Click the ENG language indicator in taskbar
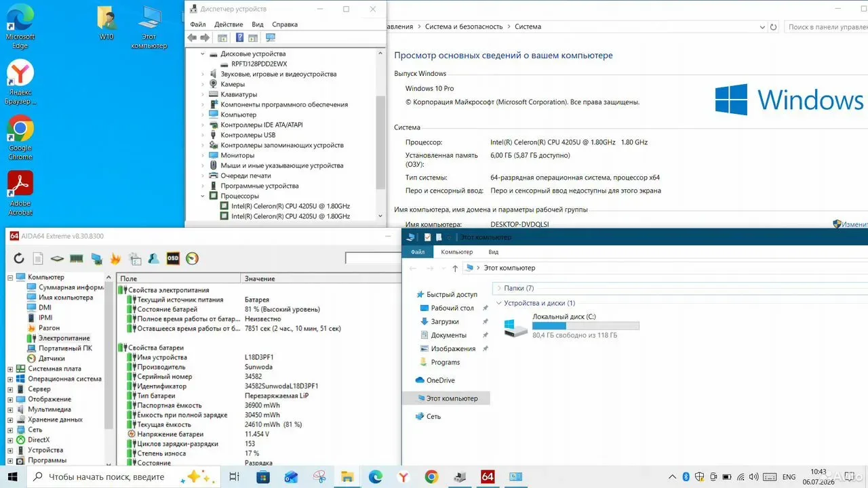Viewport: 868px width, 488px height. (789, 476)
